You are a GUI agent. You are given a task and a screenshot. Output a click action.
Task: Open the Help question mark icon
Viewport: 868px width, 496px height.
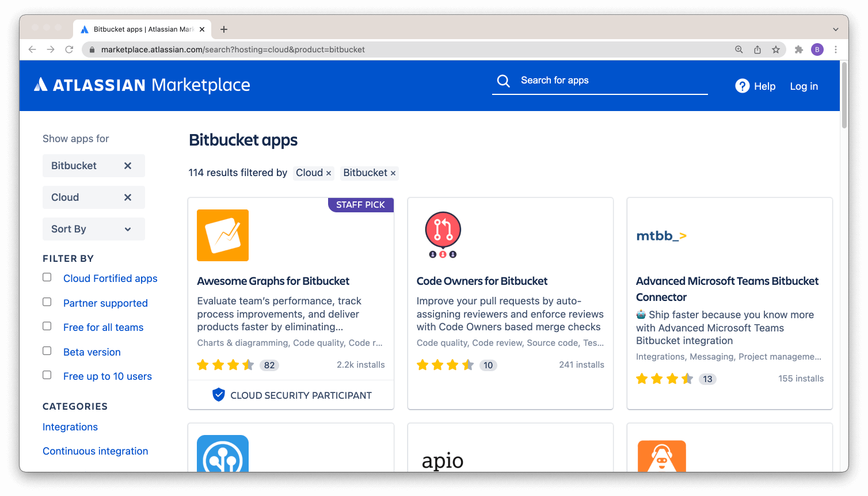click(x=742, y=86)
